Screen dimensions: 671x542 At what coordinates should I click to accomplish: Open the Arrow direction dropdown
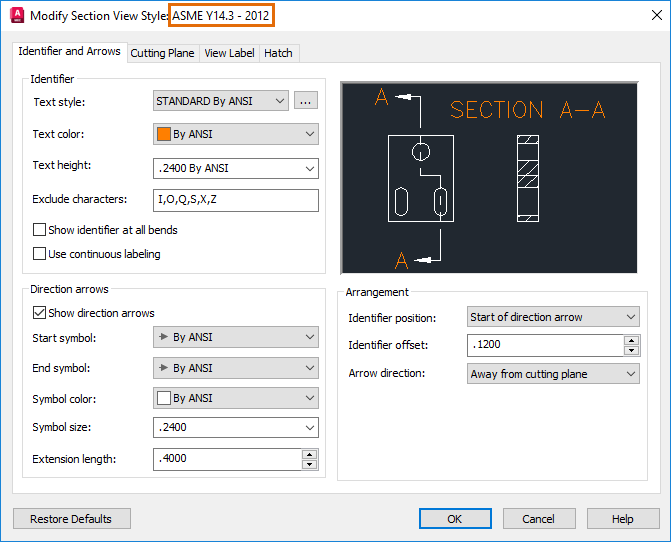[x=553, y=374]
